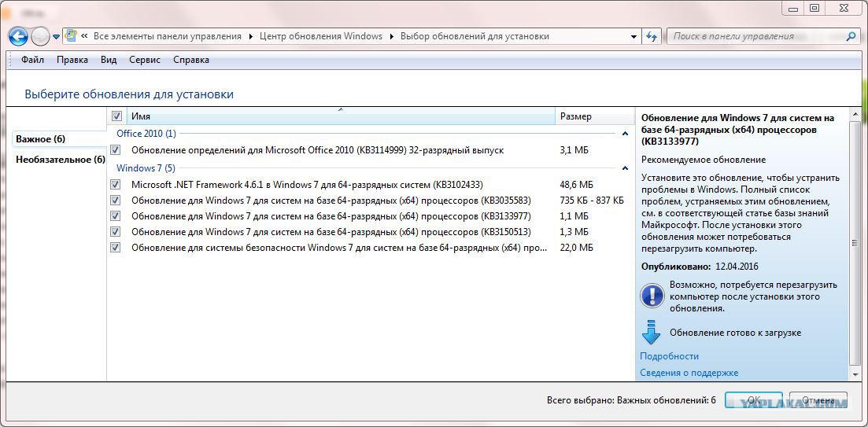Click the Forward navigation arrow button
This screenshot has height=427, width=868.
[x=39, y=36]
